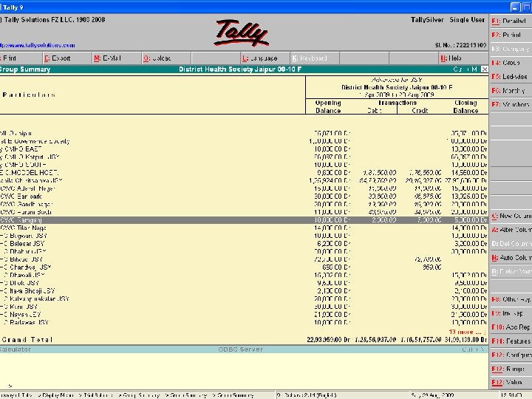Select the highlighted CWC Ramganj row
Image resolution: width=532 pixels, height=399 pixels.
[x=244, y=220]
